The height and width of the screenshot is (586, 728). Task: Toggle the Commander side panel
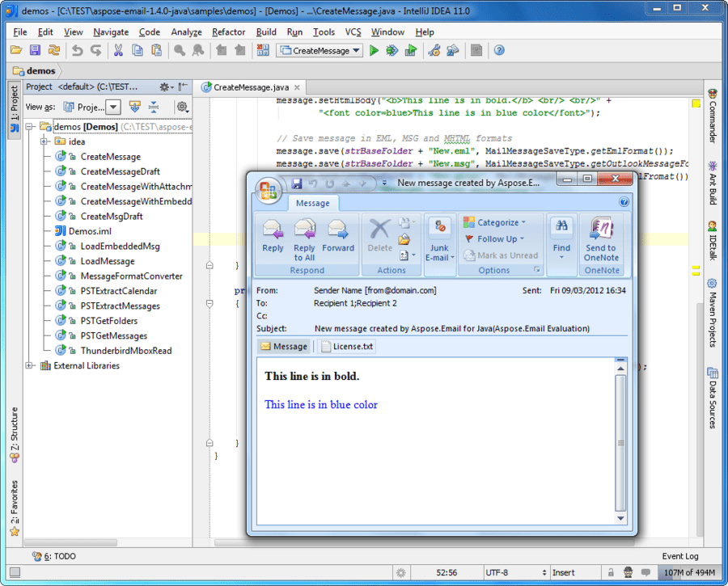point(712,116)
